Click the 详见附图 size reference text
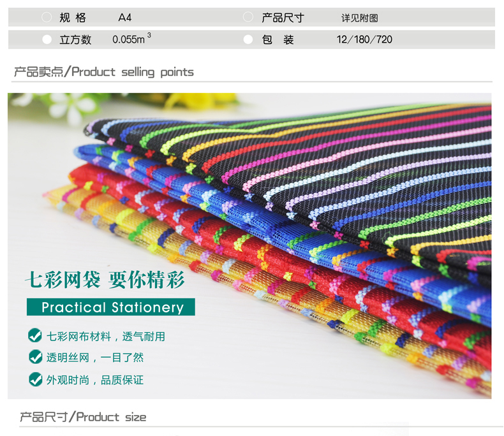Screen dimensions: 504x436 (360, 18)
